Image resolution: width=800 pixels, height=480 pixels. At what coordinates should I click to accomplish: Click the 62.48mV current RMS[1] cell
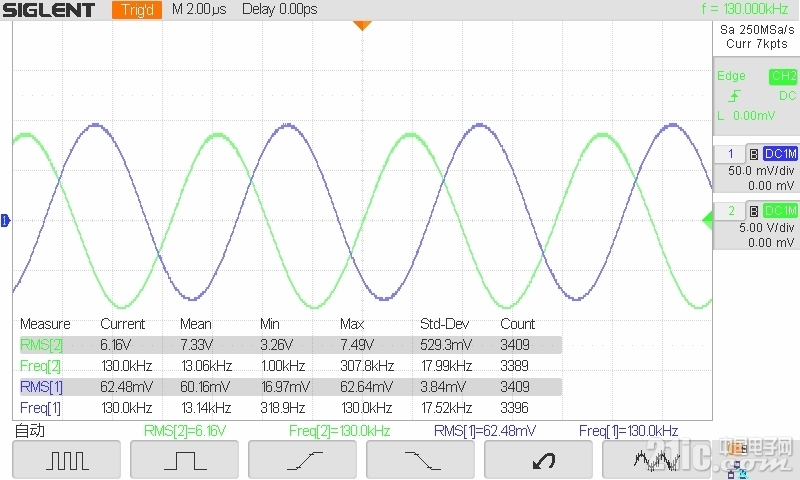click(126, 387)
